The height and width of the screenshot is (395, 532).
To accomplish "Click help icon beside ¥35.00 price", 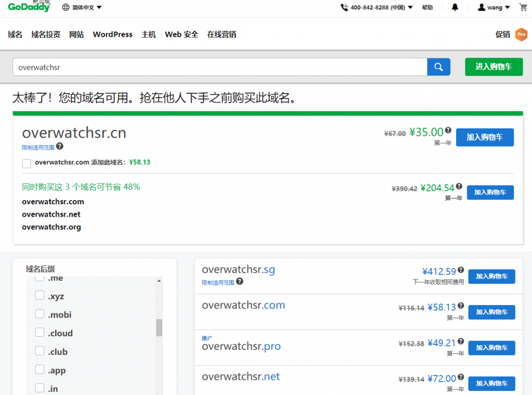I will [x=448, y=130].
